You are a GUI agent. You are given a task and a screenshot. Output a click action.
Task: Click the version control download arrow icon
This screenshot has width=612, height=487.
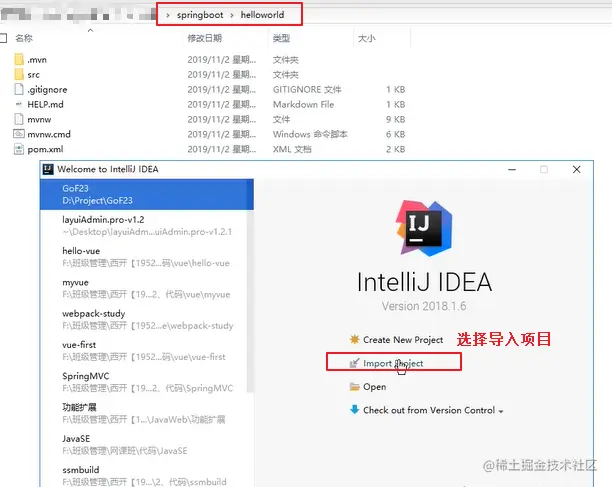coord(354,410)
